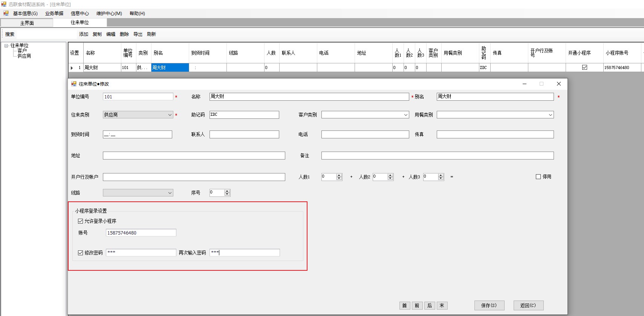Click the 单位编号 cell 101 in the grid
Image resolution: width=644 pixels, height=316 pixels.
(128, 67)
